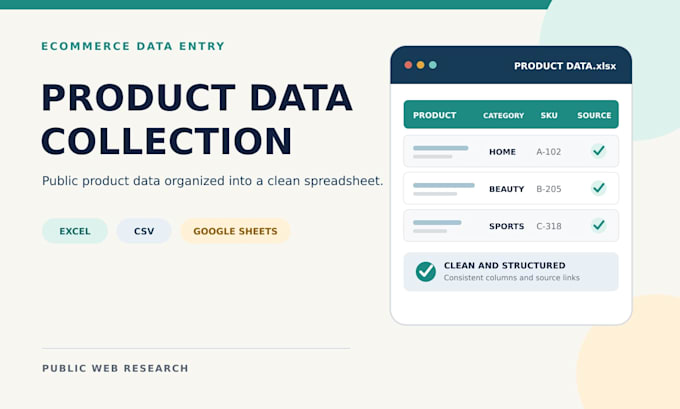This screenshot has height=409, width=680.
Task: Click the PUBLIC WEB RESEARCH footer text
Action: coord(115,368)
